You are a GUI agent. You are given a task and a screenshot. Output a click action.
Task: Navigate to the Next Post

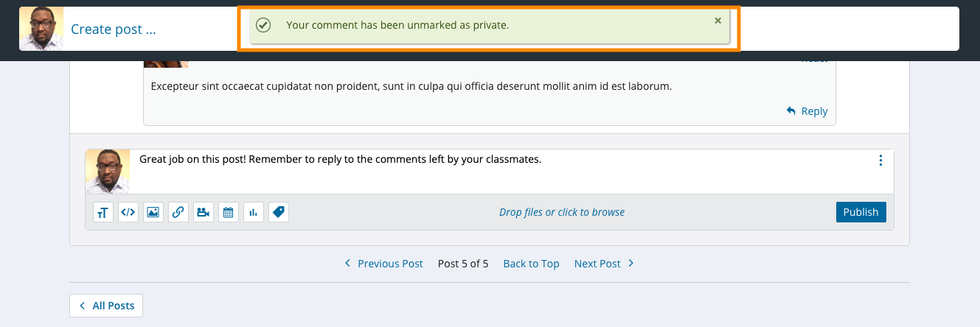604,264
